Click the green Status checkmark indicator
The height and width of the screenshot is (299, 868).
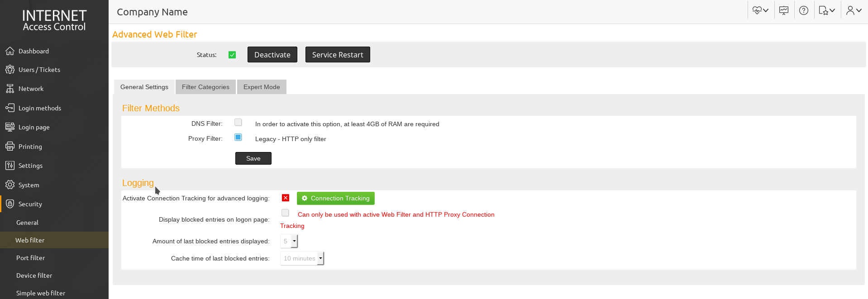pos(232,55)
